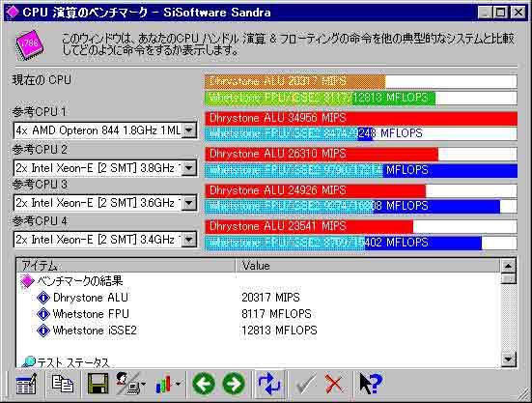532x403 pixels.
Task: Click the アイテム column header
Action: pyautogui.click(x=126, y=266)
